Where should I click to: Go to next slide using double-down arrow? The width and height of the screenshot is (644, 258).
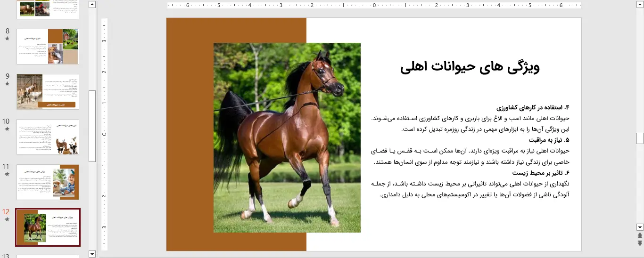pyautogui.click(x=640, y=243)
